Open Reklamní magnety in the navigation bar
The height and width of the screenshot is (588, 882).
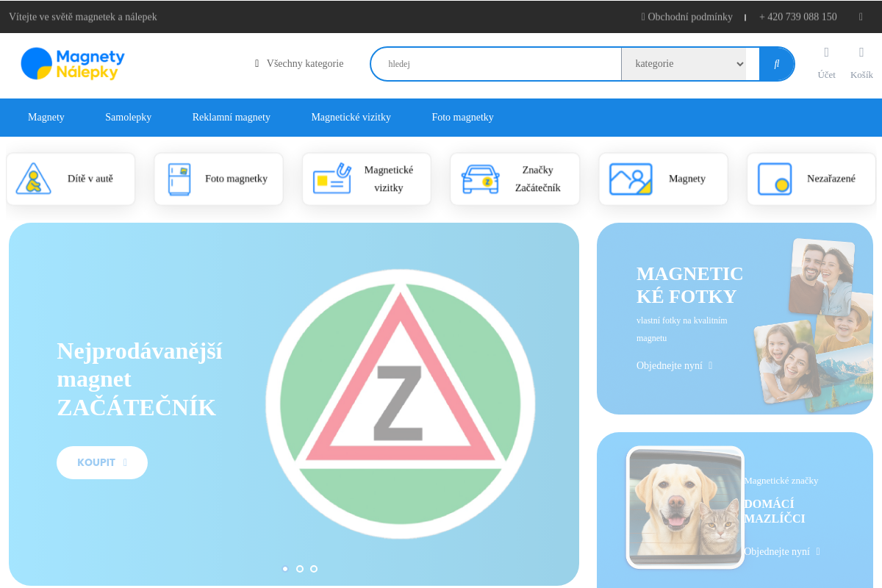coord(231,118)
